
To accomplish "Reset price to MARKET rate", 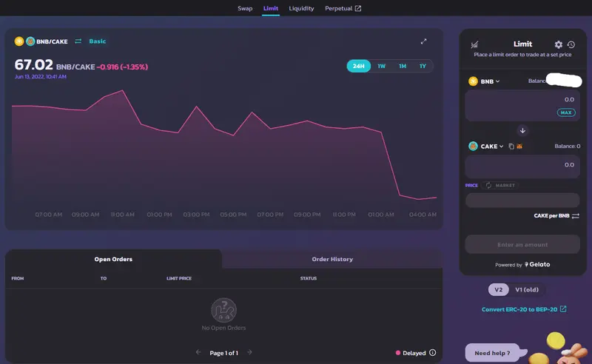I will click(501, 186).
